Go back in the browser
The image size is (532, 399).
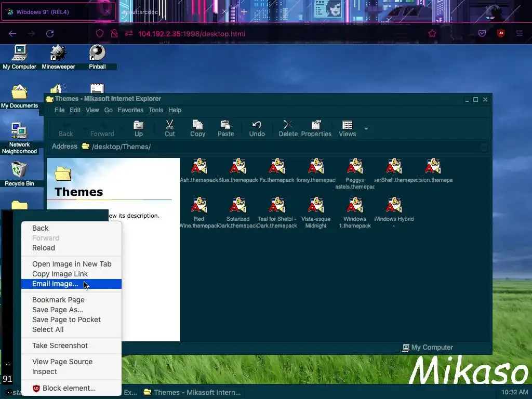click(12, 34)
